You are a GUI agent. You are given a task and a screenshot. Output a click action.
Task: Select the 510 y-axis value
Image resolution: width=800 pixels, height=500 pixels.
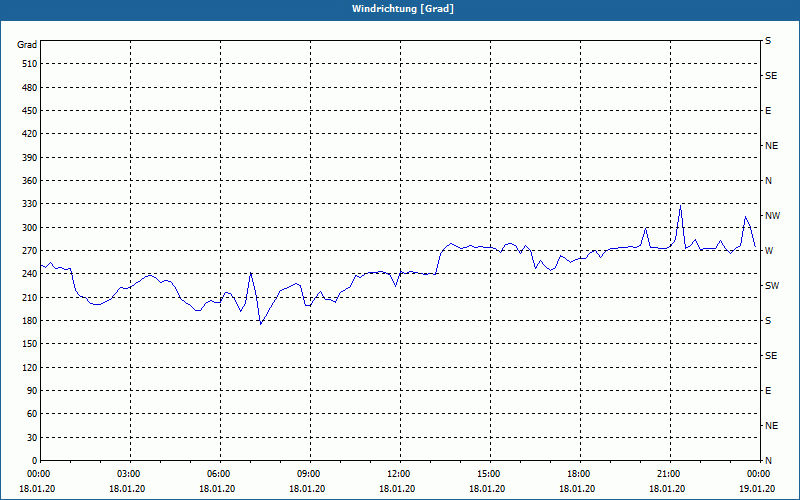(30, 64)
